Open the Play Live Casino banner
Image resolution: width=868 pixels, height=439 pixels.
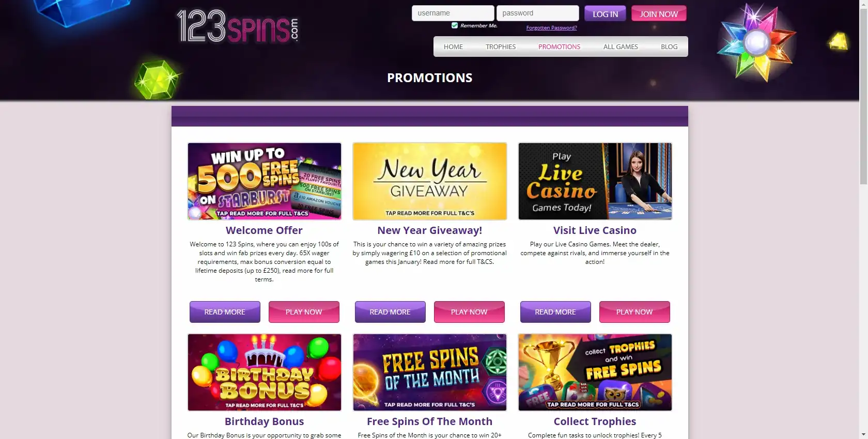tap(595, 181)
